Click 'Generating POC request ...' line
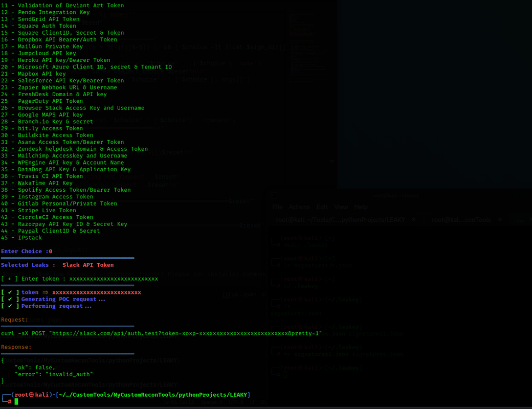This screenshot has height=409, width=532. coord(63,299)
